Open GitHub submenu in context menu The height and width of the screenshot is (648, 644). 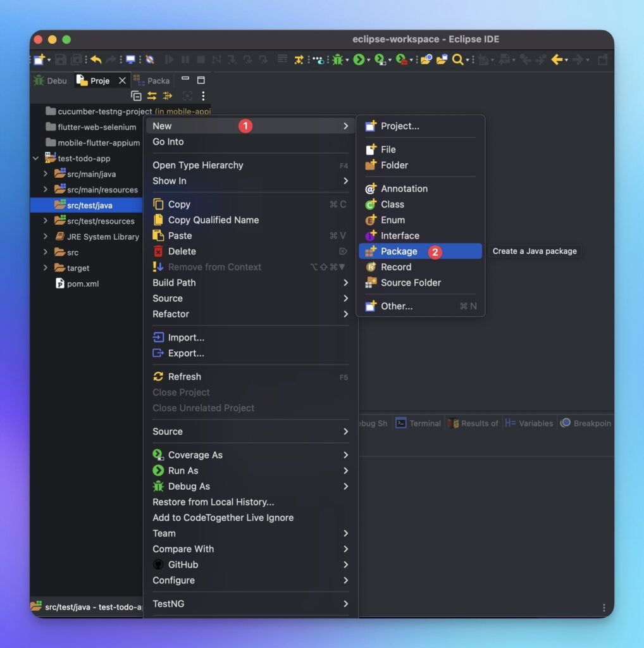(251, 564)
